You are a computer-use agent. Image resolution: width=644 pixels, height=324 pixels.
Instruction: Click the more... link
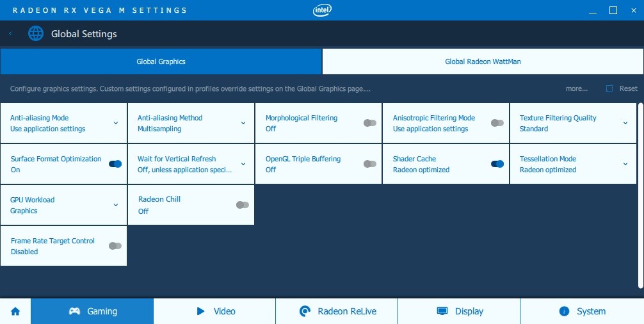pos(577,88)
